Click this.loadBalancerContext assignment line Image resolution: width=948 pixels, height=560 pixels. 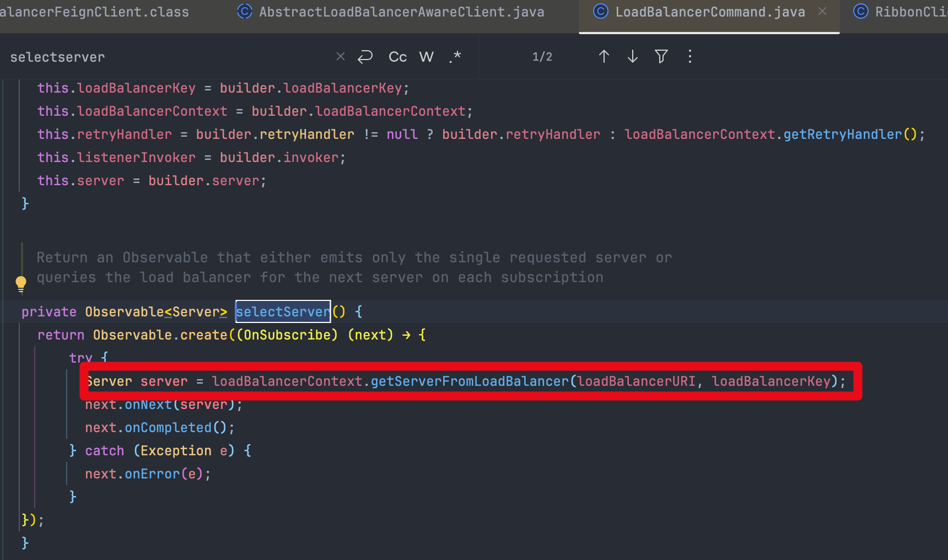pos(255,111)
